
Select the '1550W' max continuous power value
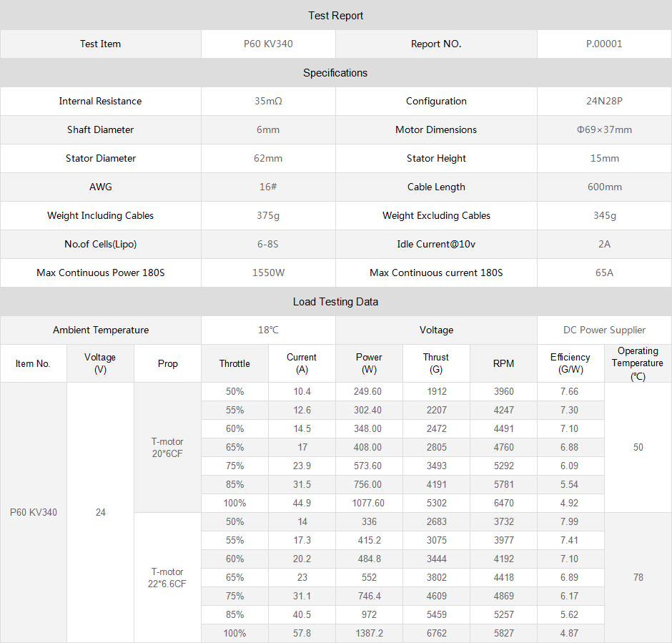coord(268,273)
